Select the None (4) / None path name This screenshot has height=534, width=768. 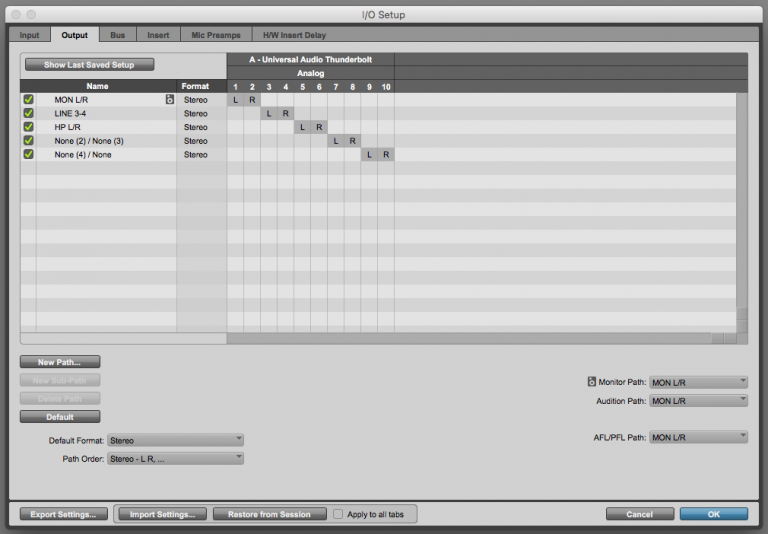[83, 154]
